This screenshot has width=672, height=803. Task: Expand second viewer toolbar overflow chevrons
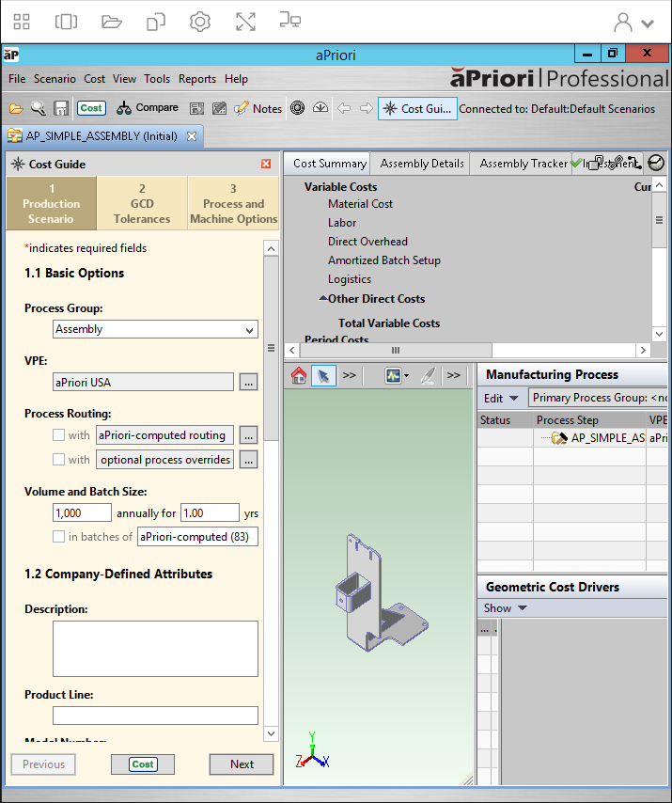(x=453, y=375)
